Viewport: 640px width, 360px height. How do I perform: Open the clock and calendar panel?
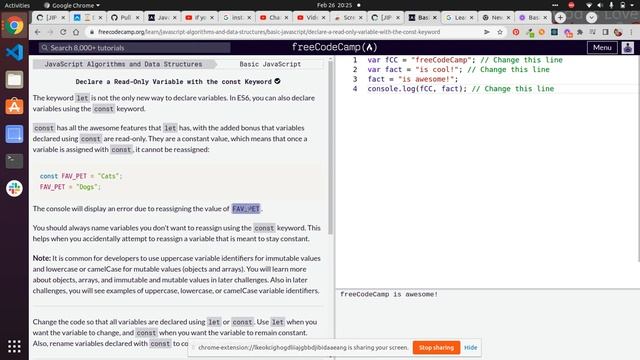335,5
